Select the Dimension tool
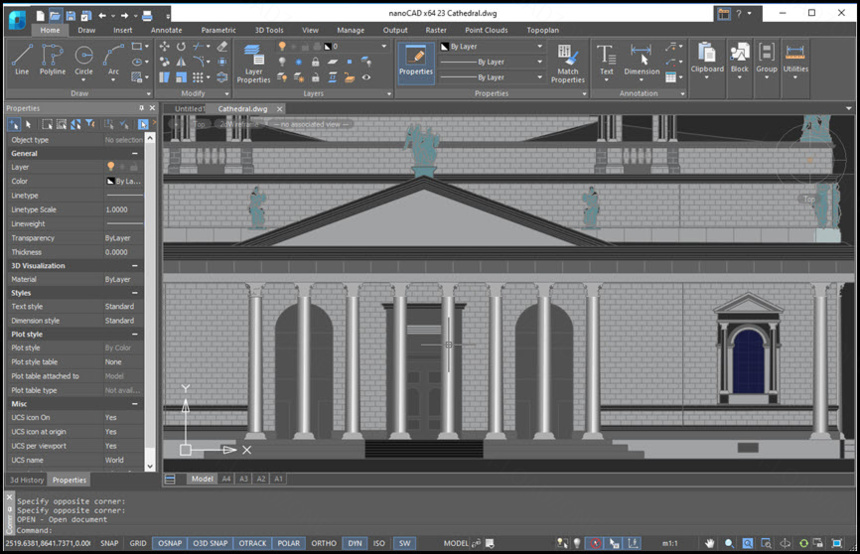The height and width of the screenshot is (554, 860). click(641, 61)
